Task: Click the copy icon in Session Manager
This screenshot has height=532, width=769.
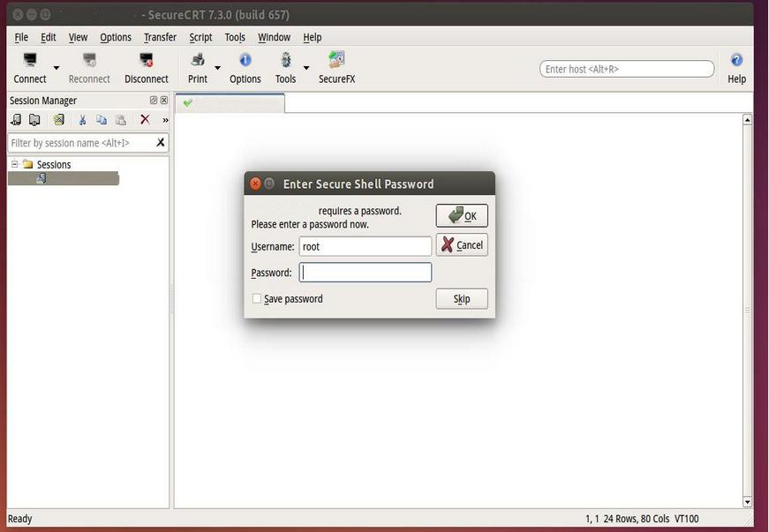Action: click(102, 120)
